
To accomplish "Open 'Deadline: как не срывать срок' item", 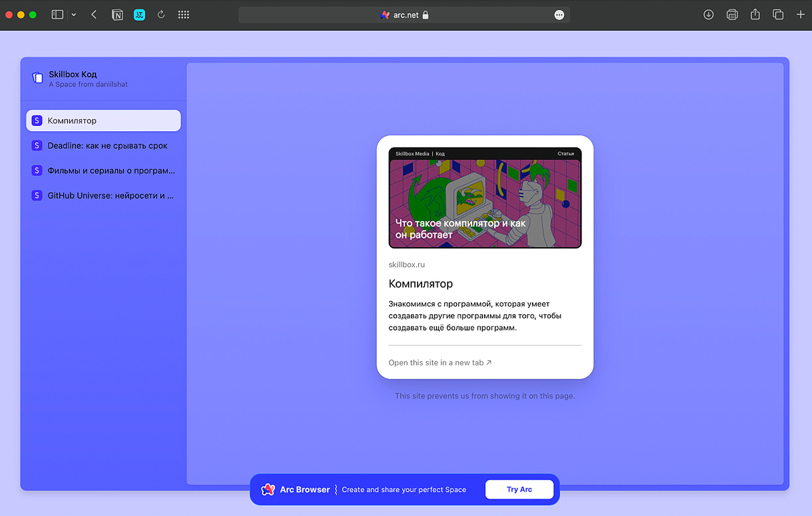I will coord(103,145).
